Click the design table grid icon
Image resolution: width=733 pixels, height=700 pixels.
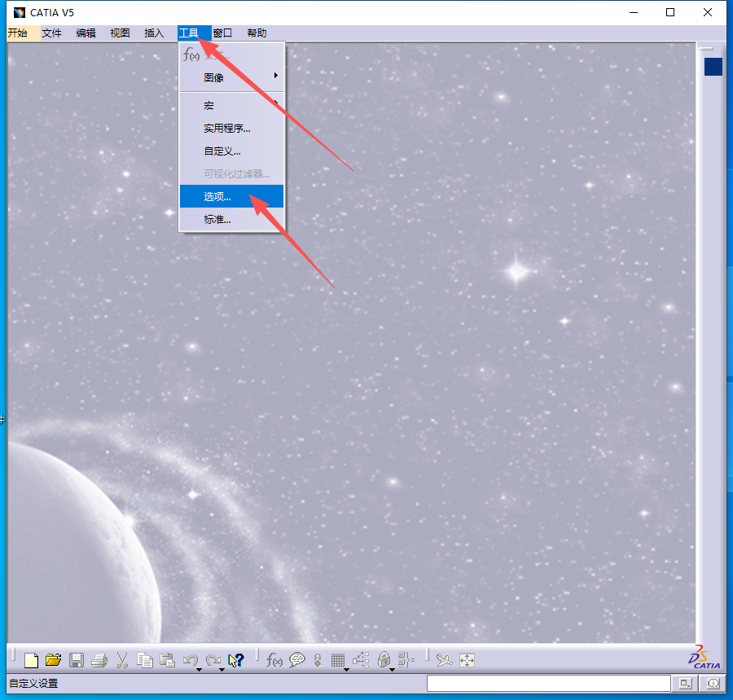coord(338,660)
